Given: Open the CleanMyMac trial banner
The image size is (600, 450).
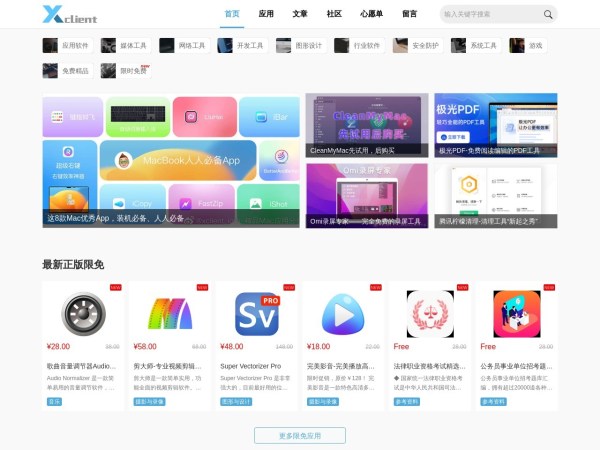Looking at the screenshot, I should 366,125.
